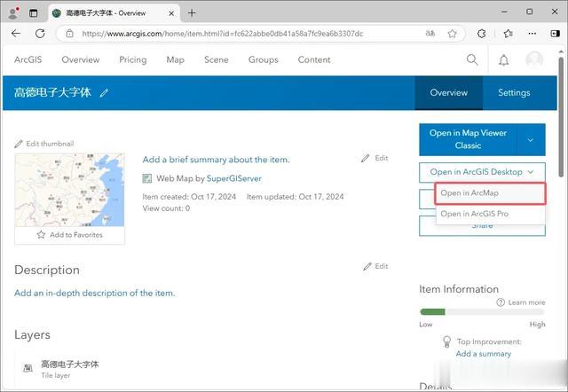Open the Content navigation item
Viewport: 568px width, 392px height.
tap(314, 59)
